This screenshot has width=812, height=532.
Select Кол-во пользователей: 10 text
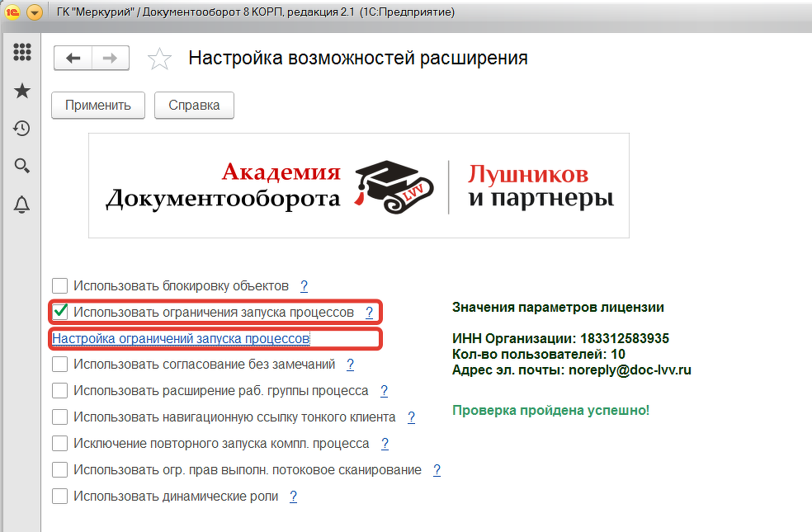pyautogui.click(x=539, y=355)
